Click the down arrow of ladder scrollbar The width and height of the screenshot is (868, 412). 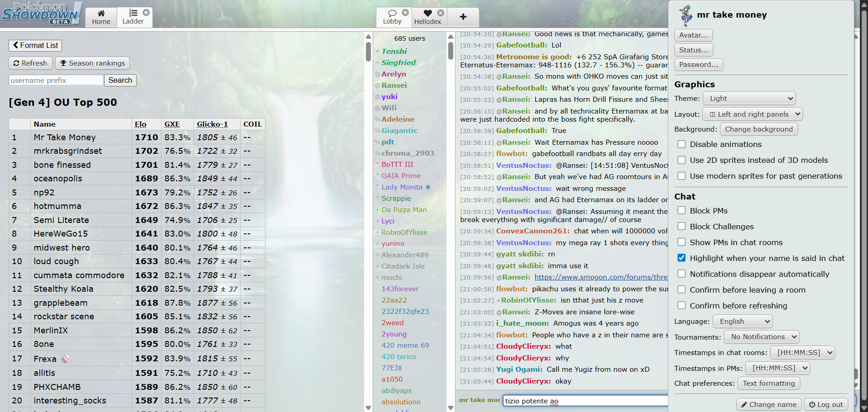[368, 408]
